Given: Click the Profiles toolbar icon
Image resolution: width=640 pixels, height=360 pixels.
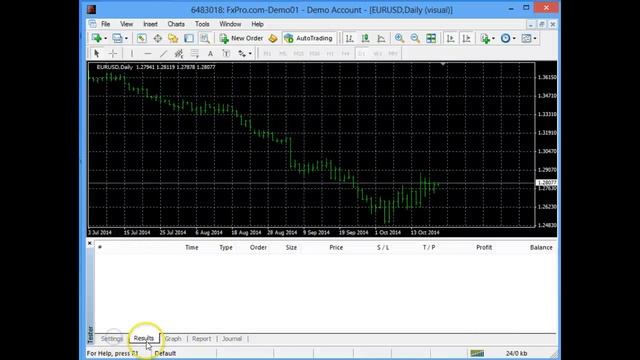Looking at the screenshot, I should [x=117, y=38].
